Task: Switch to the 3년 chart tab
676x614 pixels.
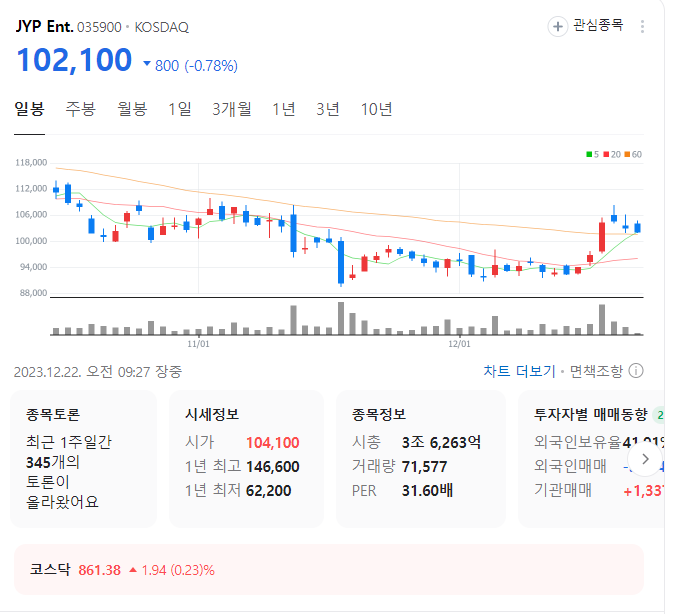Action: 328,109
